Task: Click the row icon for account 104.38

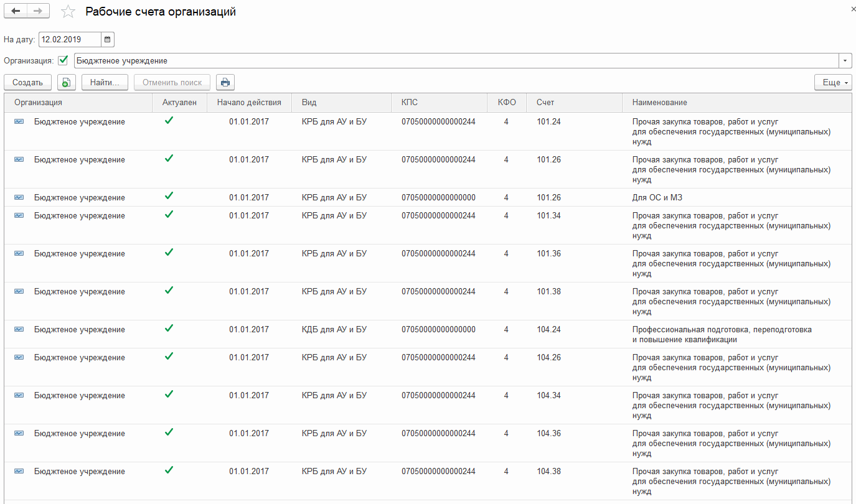Action: [19, 472]
